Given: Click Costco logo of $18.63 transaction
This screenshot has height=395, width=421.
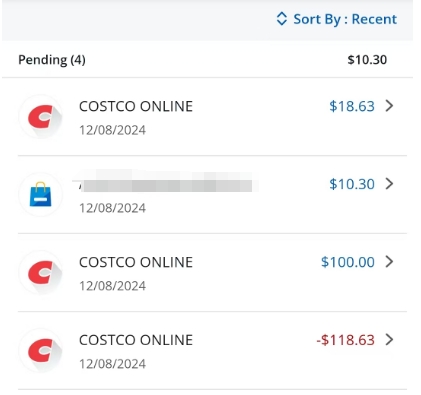Looking at the screenshot, I should [41, 117].
